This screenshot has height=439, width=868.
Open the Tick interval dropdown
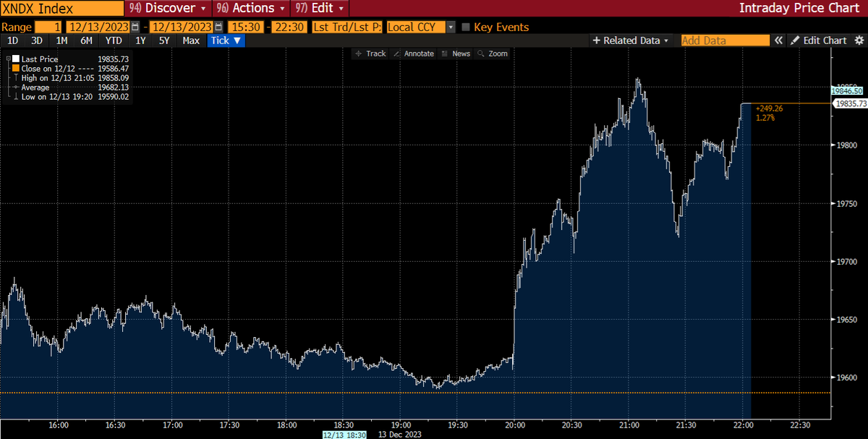click(226, 41)
